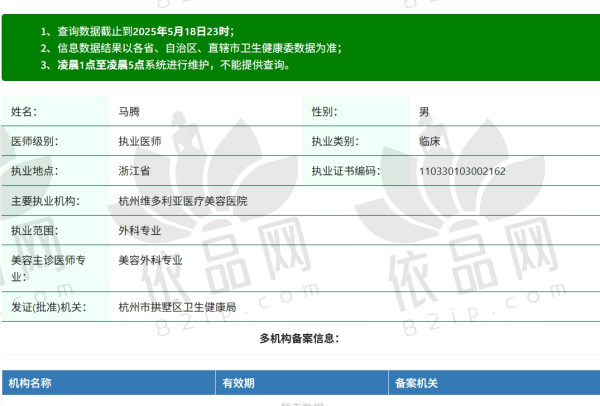Click the 发证(批准)机关 label
This screenshot has width=600, height=406.
point(49,307)
